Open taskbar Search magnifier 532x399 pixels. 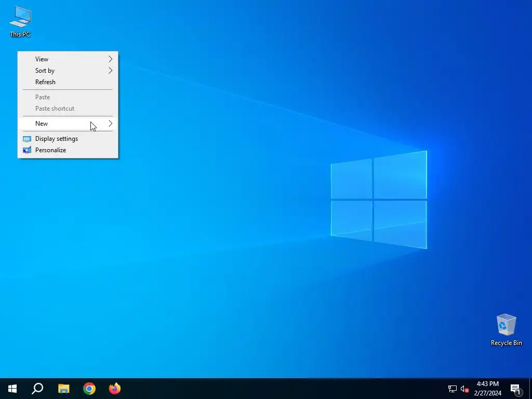click(x=37, y=389)
